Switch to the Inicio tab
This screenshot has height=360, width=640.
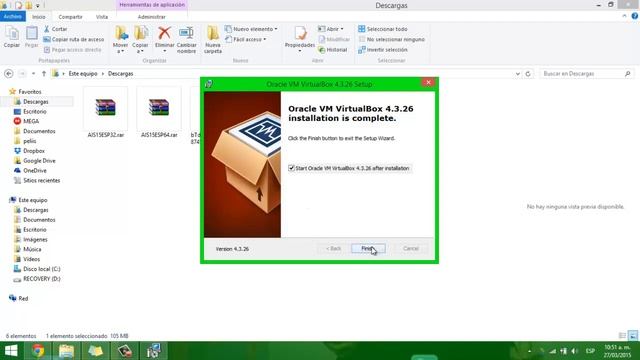[39, 17]
